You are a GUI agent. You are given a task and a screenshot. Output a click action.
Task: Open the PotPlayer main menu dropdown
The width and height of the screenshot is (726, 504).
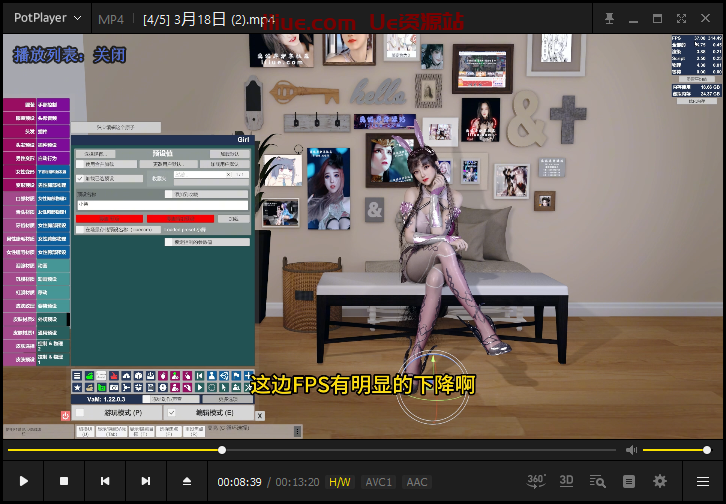(x=48, y=18)
